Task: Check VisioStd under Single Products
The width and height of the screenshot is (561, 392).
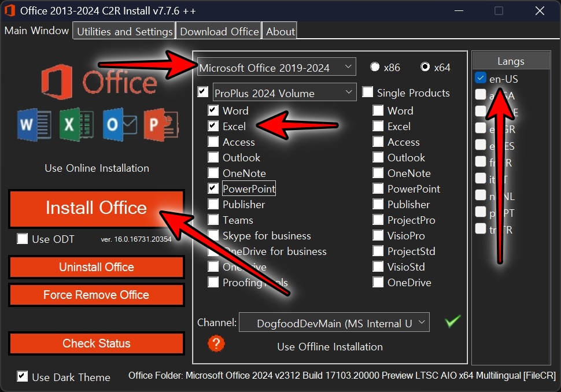Action: point(378,266)
